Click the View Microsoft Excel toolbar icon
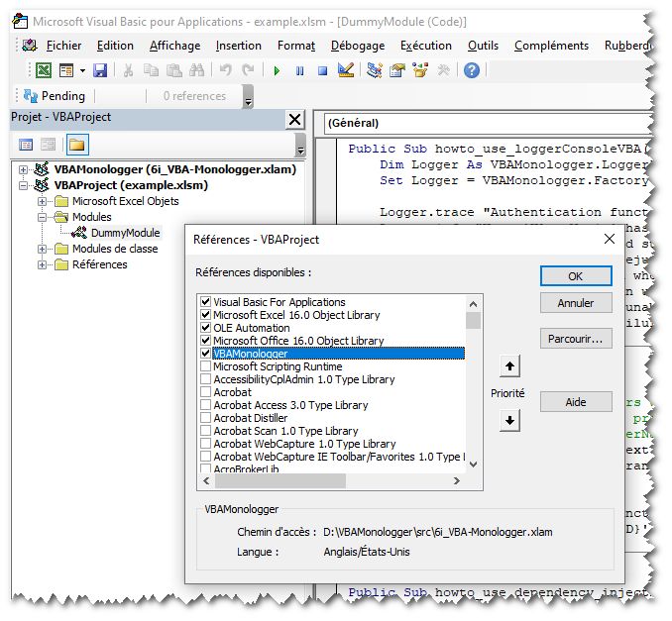The image size is (672, 621). 44,70
